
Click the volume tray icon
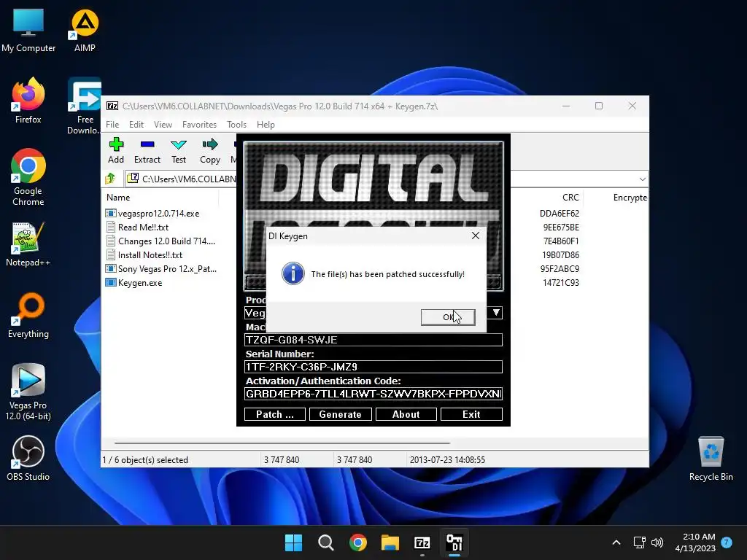(657, 542)
